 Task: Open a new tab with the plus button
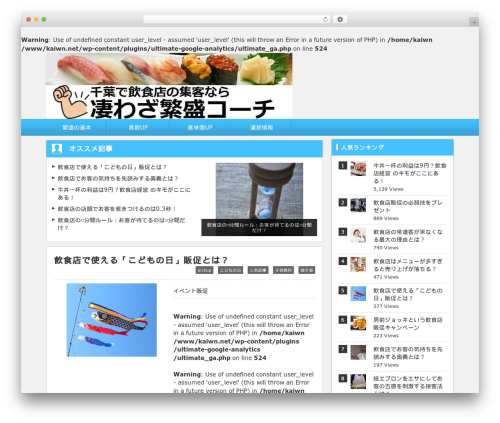[x=474, y=22]
